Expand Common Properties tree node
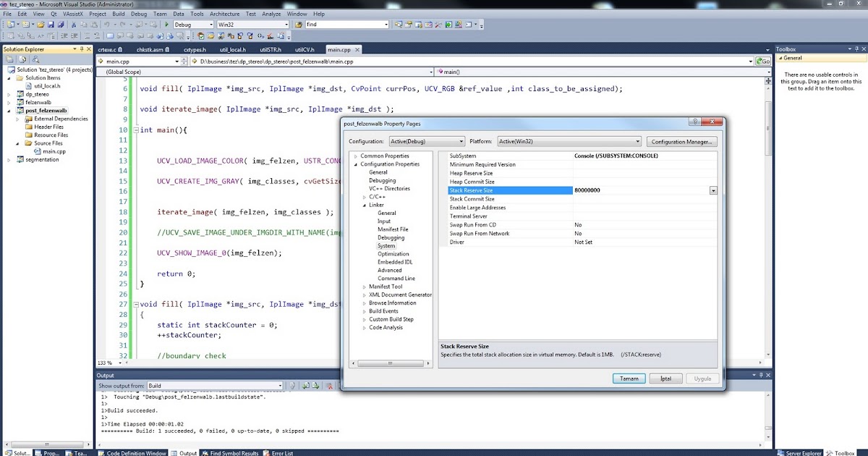This screenshot has width=868, height=456. click(356, 156)
